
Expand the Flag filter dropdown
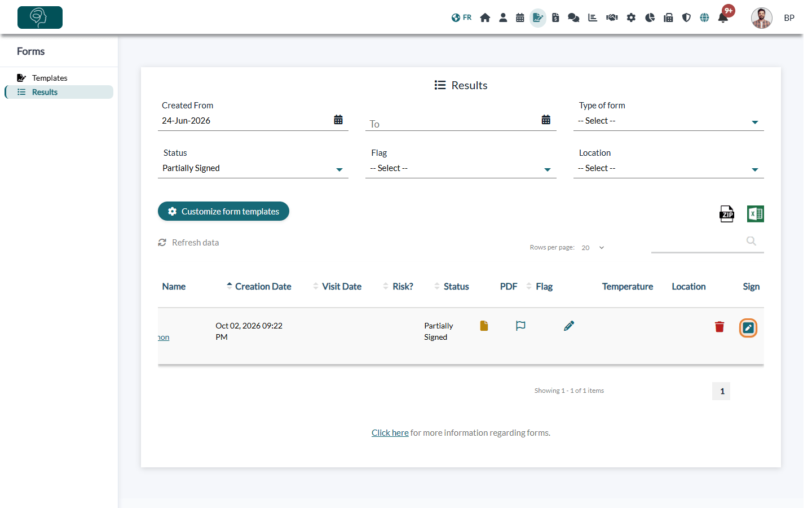point(461,168)
